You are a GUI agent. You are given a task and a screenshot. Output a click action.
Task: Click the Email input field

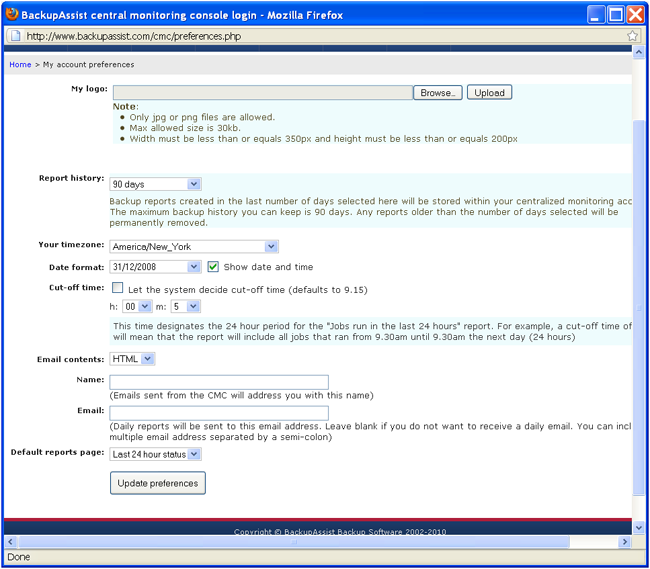(x=219, y=413)
